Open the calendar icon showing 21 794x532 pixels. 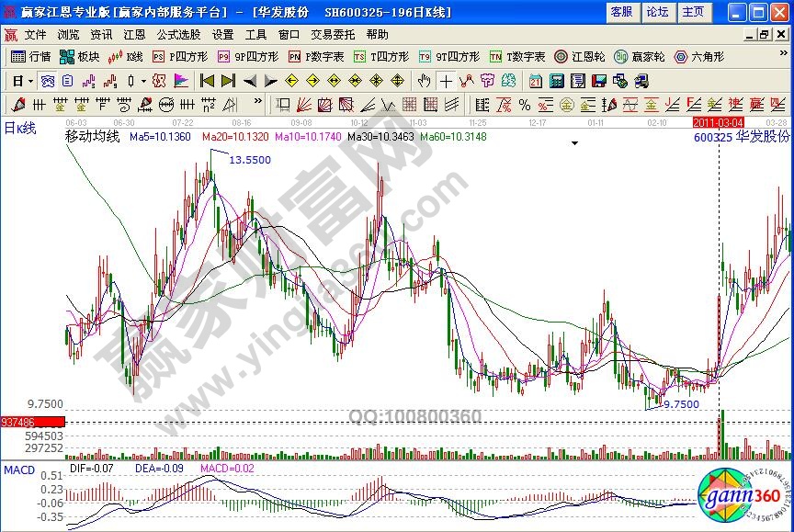535,81
